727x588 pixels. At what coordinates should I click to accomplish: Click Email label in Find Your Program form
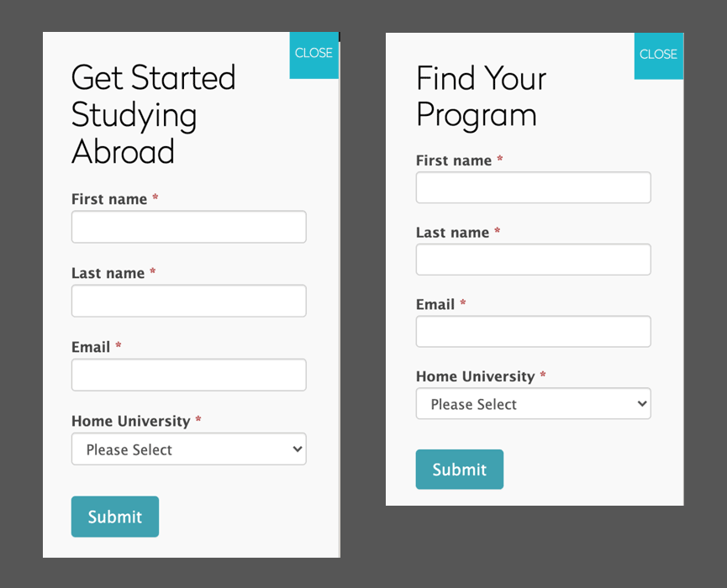pos(435,304)
